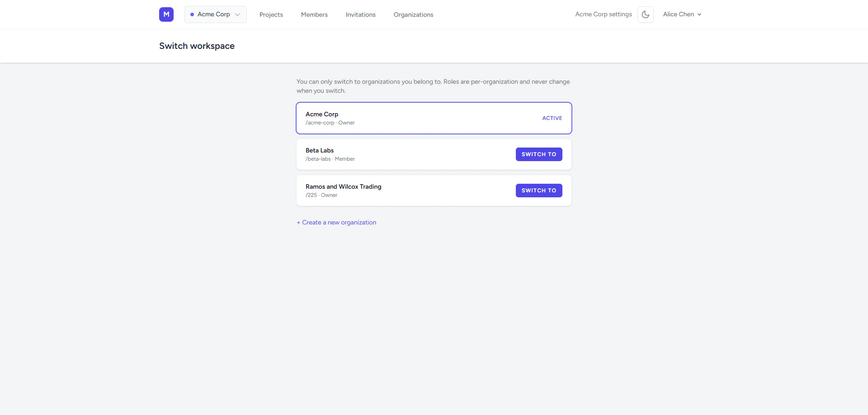
Task: Toggle dark mode with moon icon
Action: (646, 14)
